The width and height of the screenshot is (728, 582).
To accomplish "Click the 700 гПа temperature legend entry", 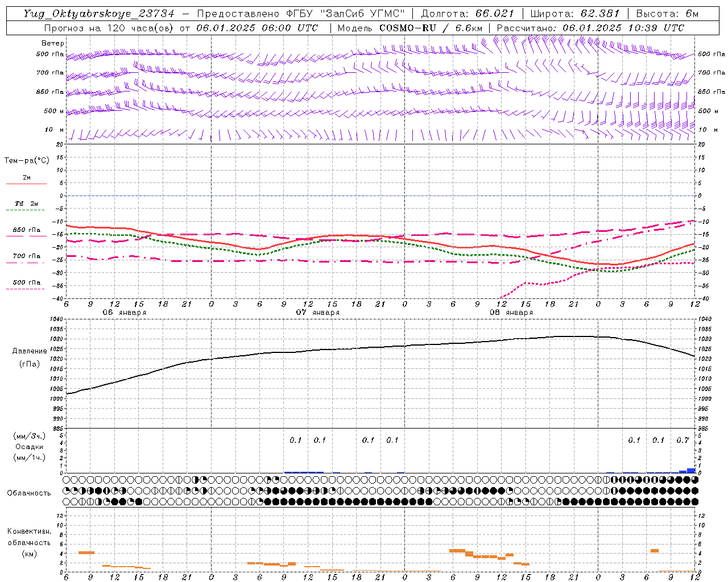I will (x=27, y=256).
